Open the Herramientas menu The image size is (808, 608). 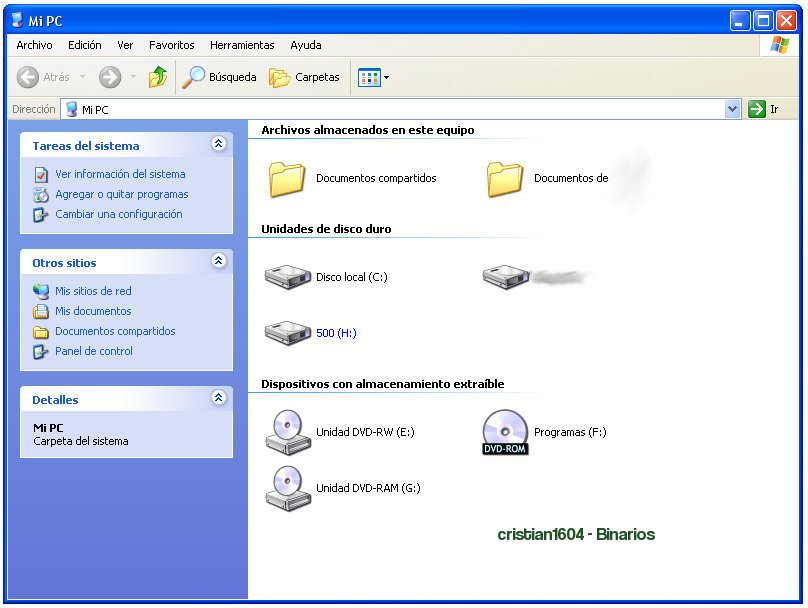pyautogui.click(x=242, y=45)
